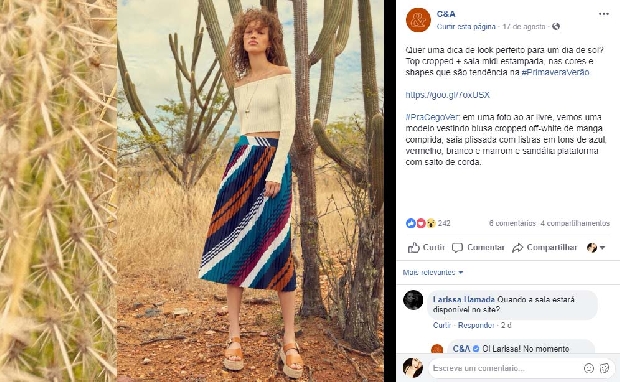Viewport: 620px width, 382px height.
Task: Click the Comentar speech bubble button
Action: click(x=478, y=248)
